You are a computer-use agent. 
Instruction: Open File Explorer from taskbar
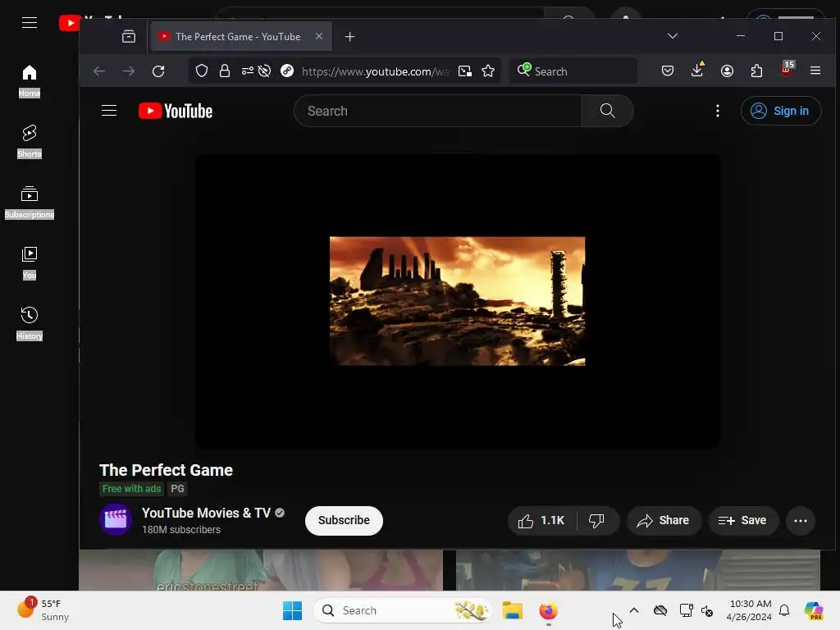512,610
